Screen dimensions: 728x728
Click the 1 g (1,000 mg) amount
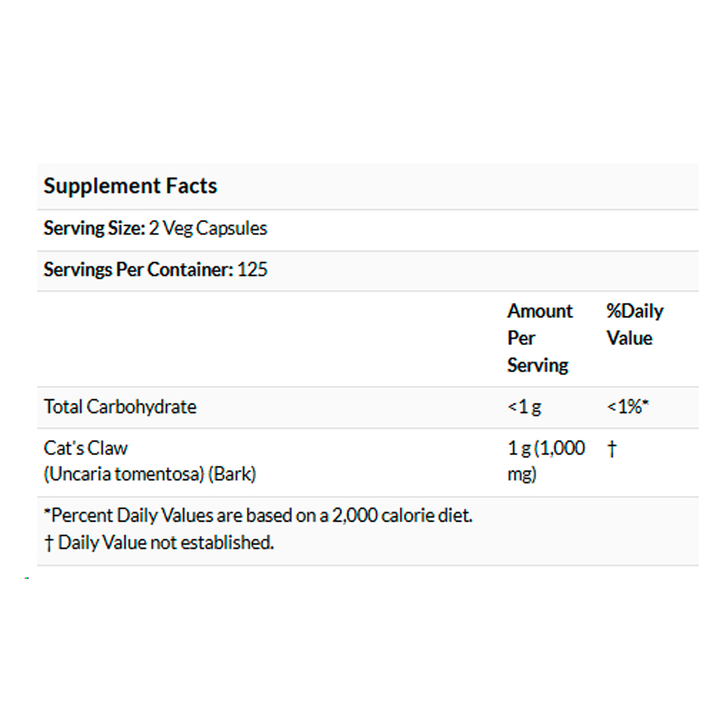[x=546, y=461]
